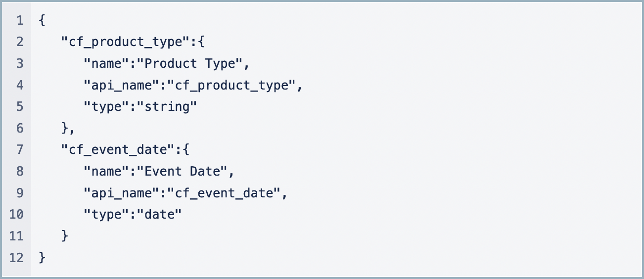644x279 pixels.
Task: Click line number 12 in the gutter
Action: coord(16,257)
